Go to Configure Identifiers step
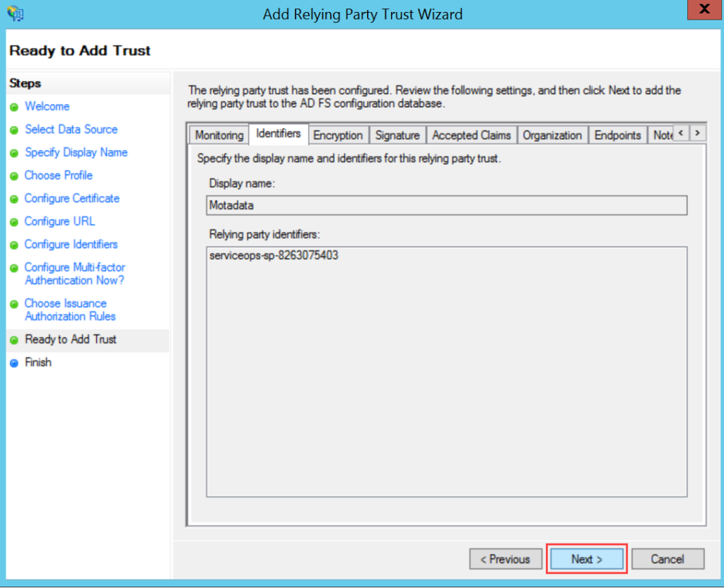724x588 pixels. pyautogui.click(x=71, y=245)
